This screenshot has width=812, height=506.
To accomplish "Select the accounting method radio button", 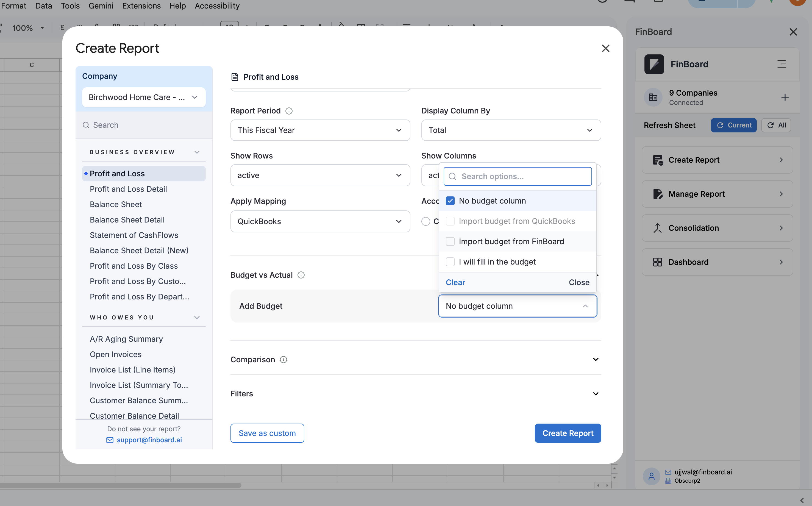I will point(426,221).
